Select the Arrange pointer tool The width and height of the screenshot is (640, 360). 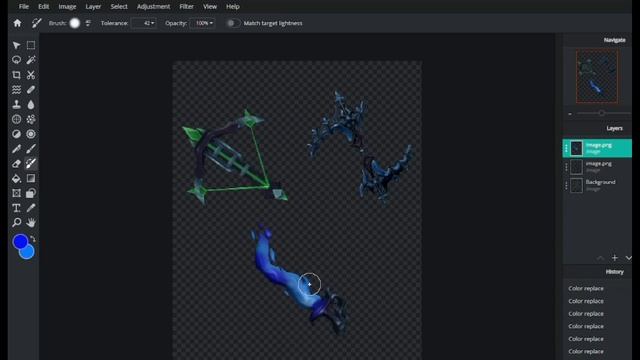16,45
